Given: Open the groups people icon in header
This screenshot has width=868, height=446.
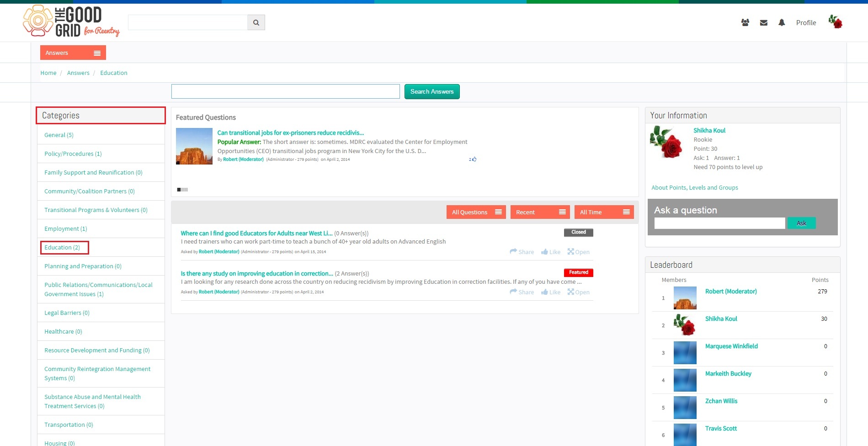Looking at the screenshot, I should pos(745,22).
